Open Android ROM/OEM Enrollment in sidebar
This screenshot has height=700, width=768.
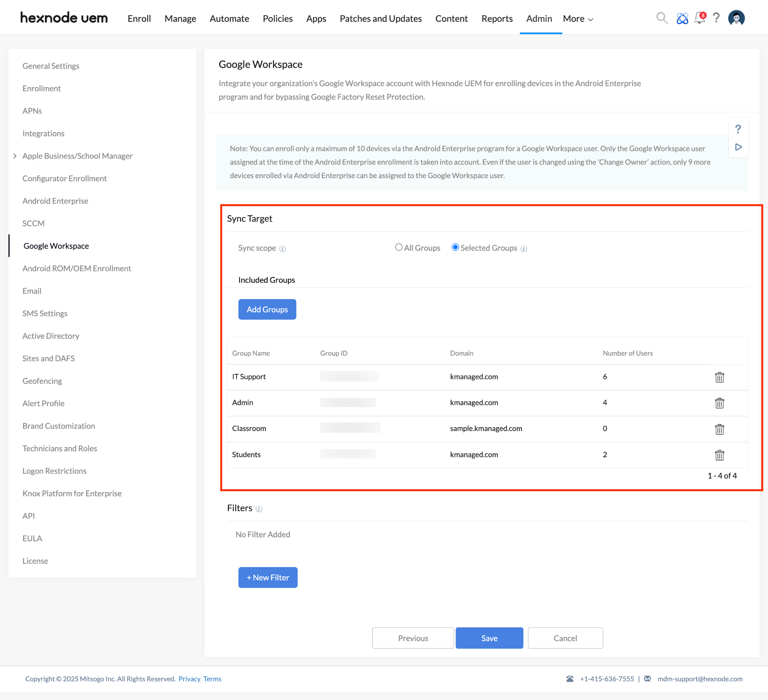click(x=77, y=269)
